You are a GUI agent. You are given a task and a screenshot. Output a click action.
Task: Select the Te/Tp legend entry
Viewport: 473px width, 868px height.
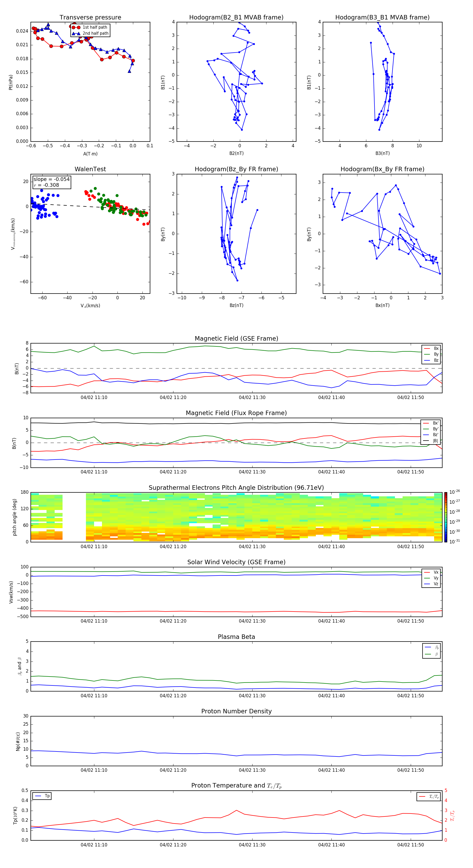429,797
